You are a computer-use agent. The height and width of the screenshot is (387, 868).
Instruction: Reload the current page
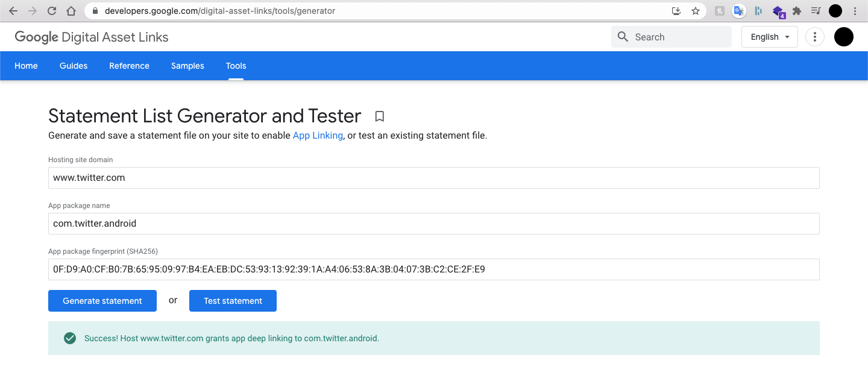point(52,11)
